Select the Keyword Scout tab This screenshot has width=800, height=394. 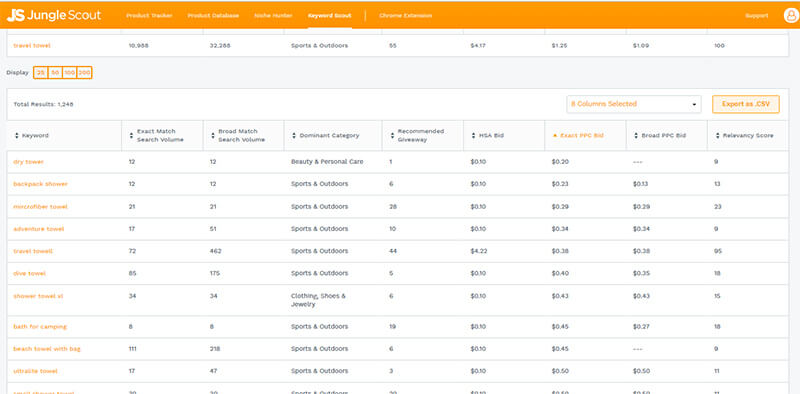[x=330, y=15]
